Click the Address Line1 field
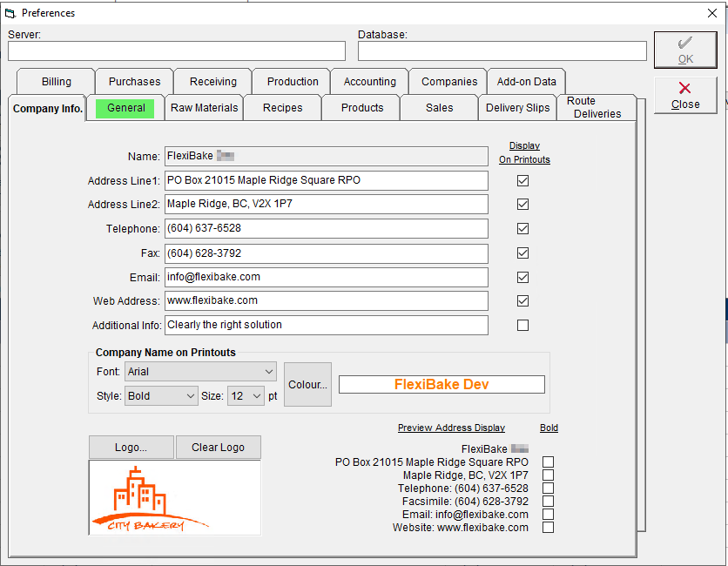The height and width of the screenshot is (566, 728). point(327,180)
